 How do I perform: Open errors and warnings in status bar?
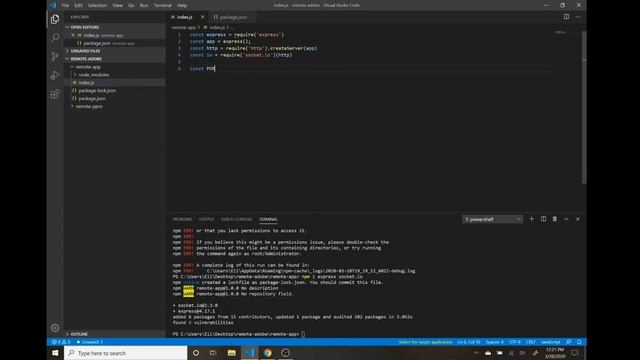[x=61, y=342]
